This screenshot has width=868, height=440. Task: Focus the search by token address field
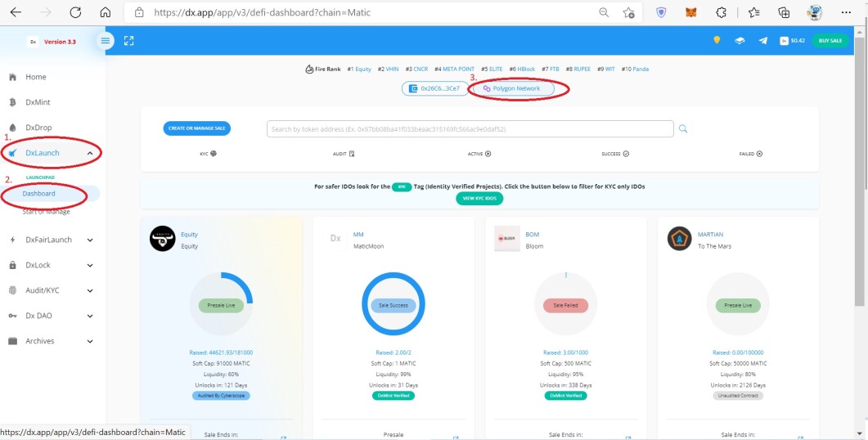[x=470, y=128]
